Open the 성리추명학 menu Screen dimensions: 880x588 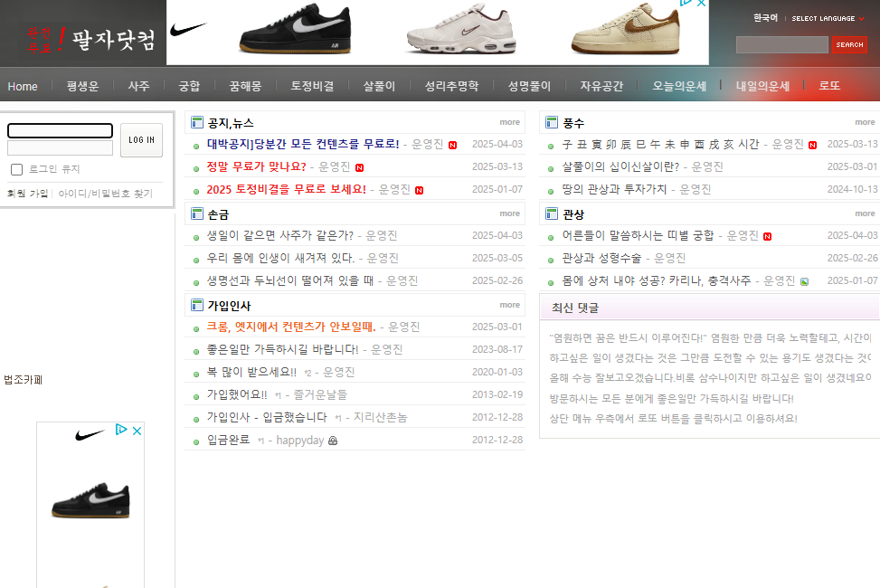pyautogui.click(x=451, y=86)
